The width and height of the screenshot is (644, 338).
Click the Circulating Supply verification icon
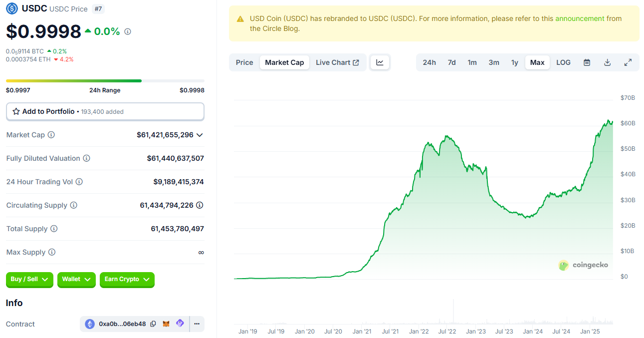200,205
